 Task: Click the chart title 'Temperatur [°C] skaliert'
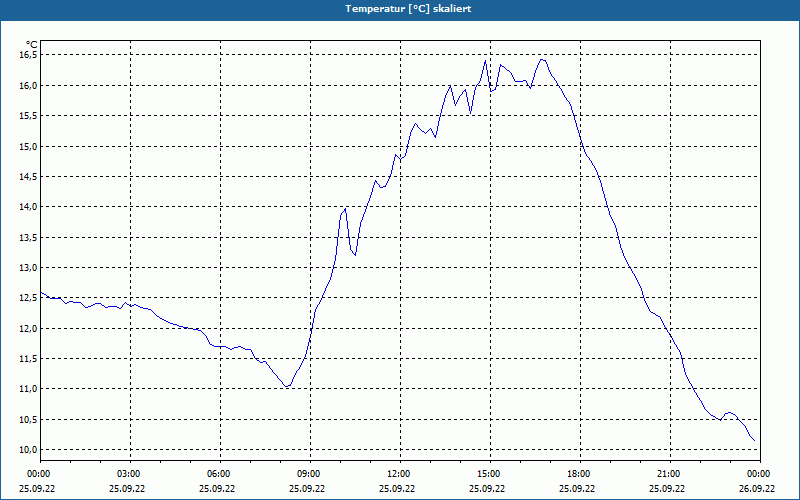(x=408, y=9)
